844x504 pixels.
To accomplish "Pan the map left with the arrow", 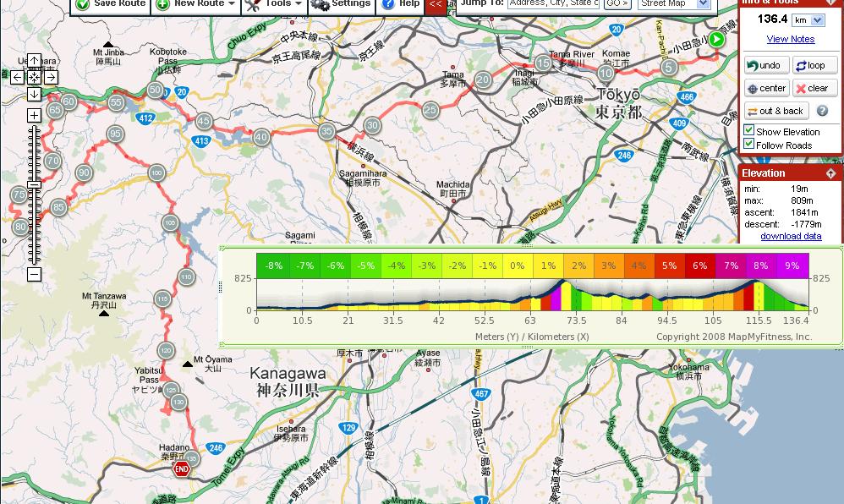I will tap(17, 78).
